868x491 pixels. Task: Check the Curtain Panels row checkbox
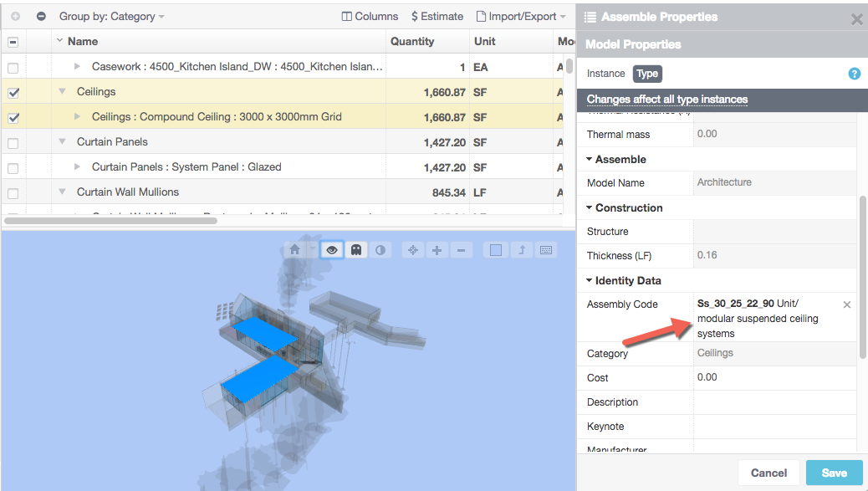[x=13, y=142]
